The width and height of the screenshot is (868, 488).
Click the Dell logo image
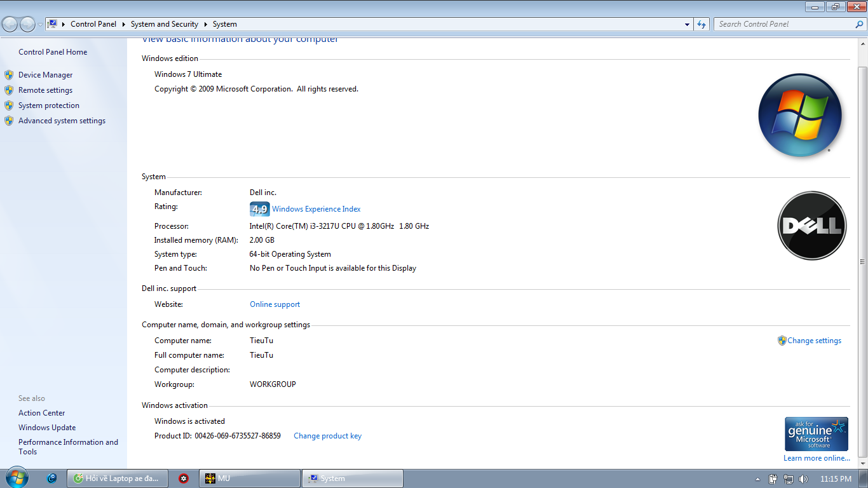812,226
